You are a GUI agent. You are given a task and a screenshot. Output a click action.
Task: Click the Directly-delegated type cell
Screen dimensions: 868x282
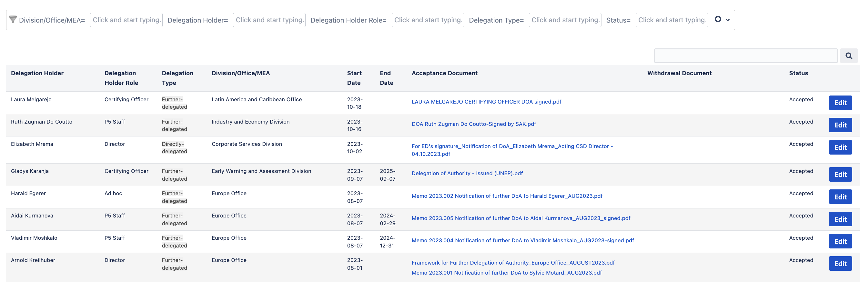click(174, 147)
